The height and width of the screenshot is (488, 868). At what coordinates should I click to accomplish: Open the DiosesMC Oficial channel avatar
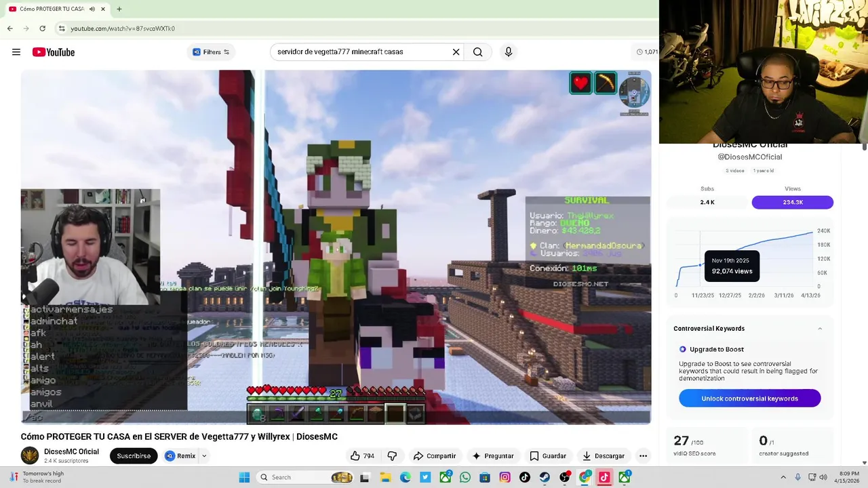[30, 455]
